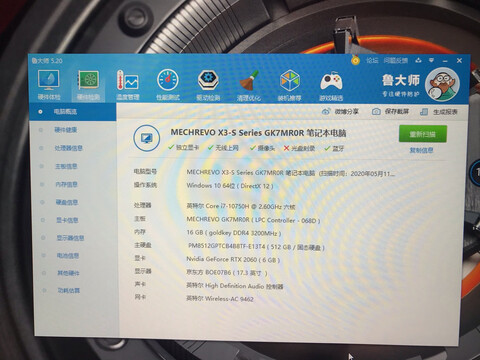Click the 蓝牙 feature indicator
Screen dimensions: 480x360
click(x=334, y=148)
